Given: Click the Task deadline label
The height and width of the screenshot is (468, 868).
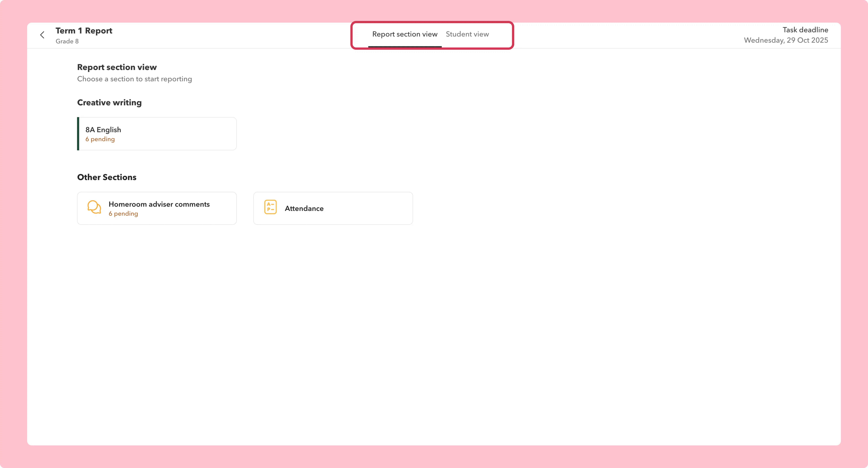Looking at the screenshot, I should (x=805, y=30).
